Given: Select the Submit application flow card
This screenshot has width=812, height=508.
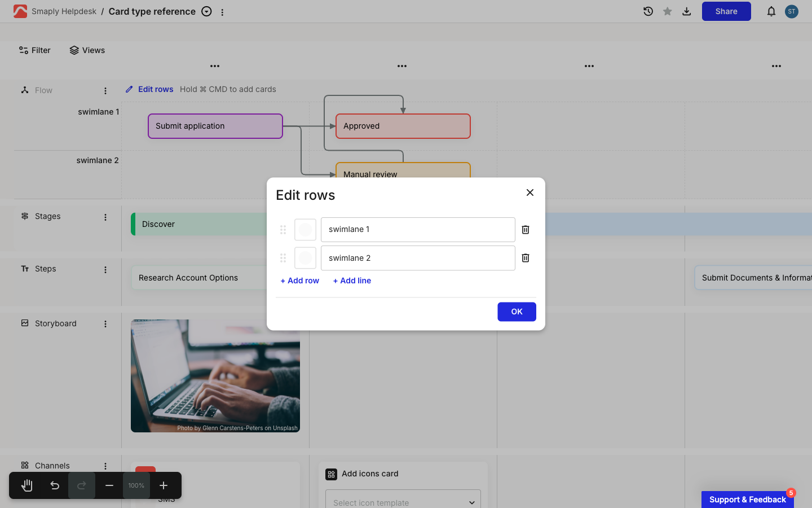Looking at the screenshot, I should (215, 126).
